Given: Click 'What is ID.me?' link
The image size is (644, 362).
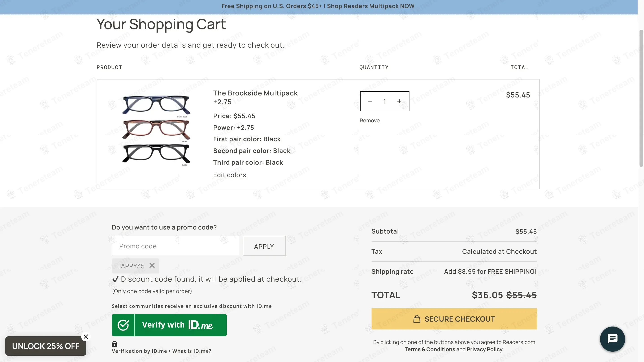Looking at the screenshot, I should coord(191,351).
